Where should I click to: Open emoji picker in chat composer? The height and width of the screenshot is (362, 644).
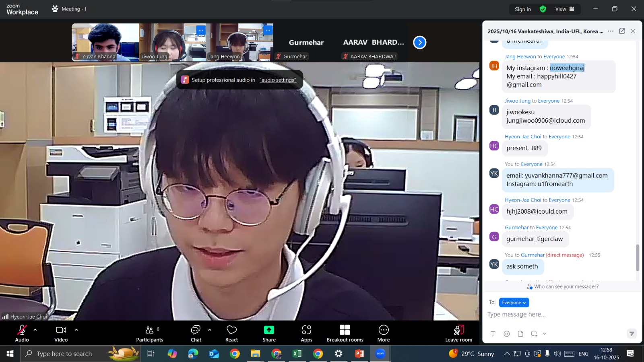(507, 333)
